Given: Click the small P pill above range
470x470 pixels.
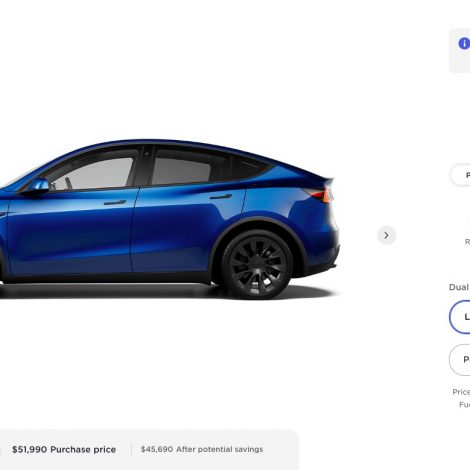Looking at the screenshot, I should 461,175.
